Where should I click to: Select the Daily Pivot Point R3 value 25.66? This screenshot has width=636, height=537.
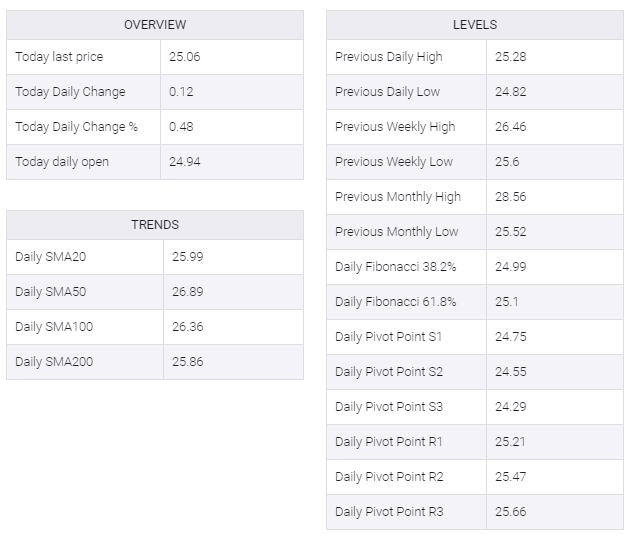511,512
